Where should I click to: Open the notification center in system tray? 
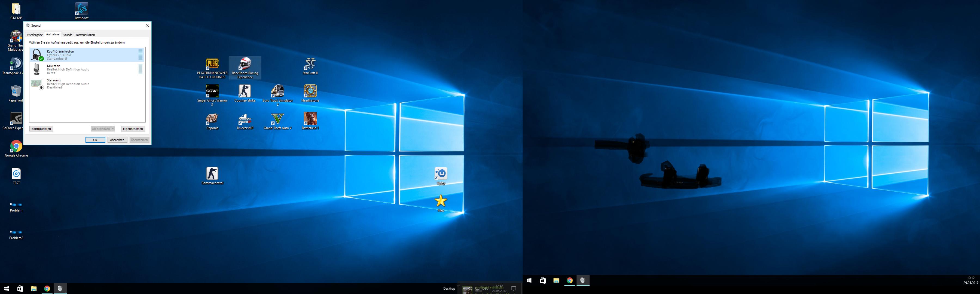point(514,289)
